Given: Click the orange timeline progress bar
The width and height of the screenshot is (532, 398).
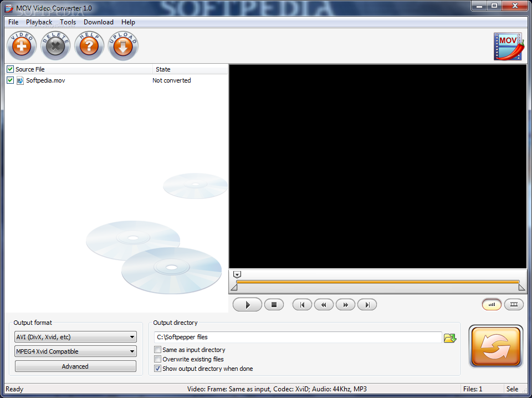Looking at the screenshot, I should (x=377, y=282).
